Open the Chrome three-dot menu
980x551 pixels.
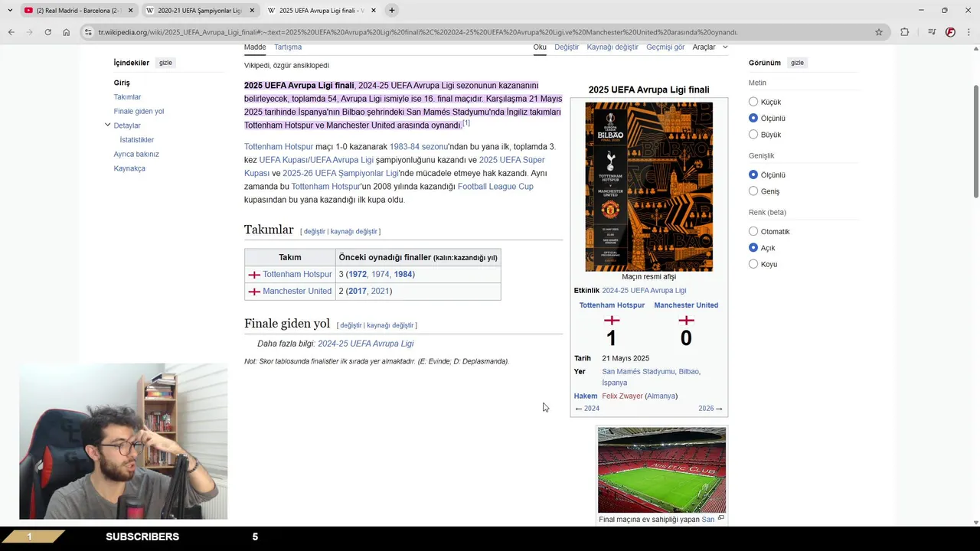coord(969,32)
